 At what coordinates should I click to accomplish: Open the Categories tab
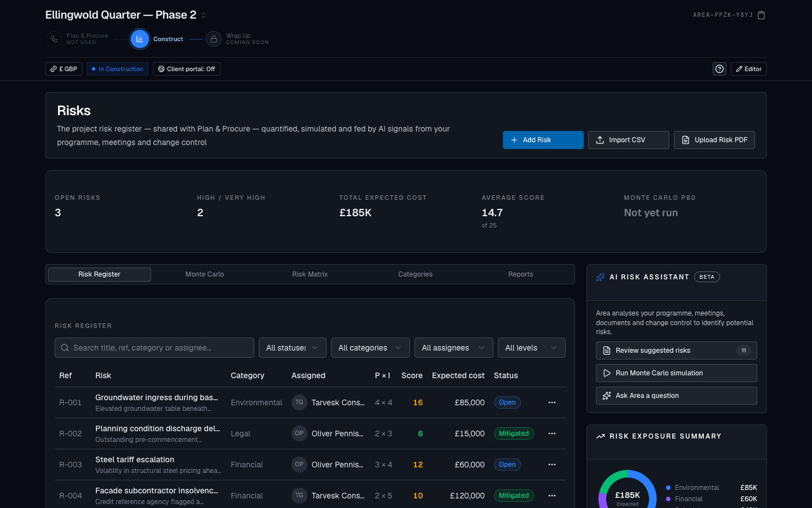pyautogui.click(x=416, y=274)
